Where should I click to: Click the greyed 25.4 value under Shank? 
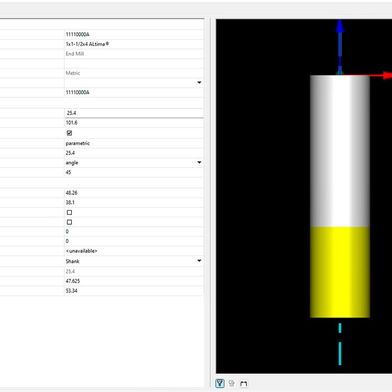[x=70, y=271]
